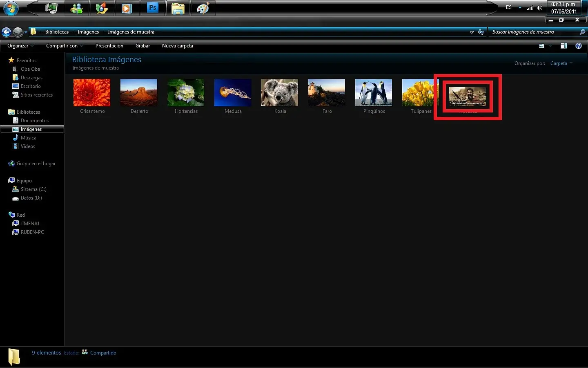Select the warrior image thumbnail
The width and height of the screenshot is (588, 368).
(468, 96)
